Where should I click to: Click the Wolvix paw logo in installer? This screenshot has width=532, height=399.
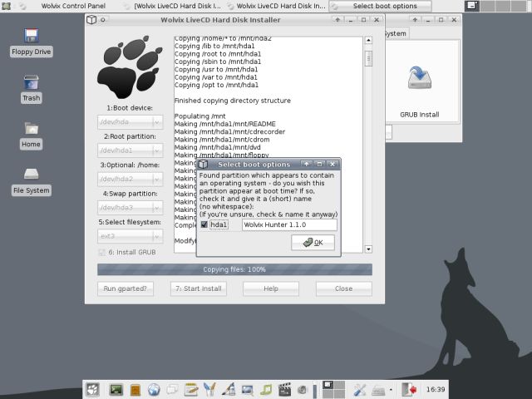pyautogui.click(x=130, y=66)
